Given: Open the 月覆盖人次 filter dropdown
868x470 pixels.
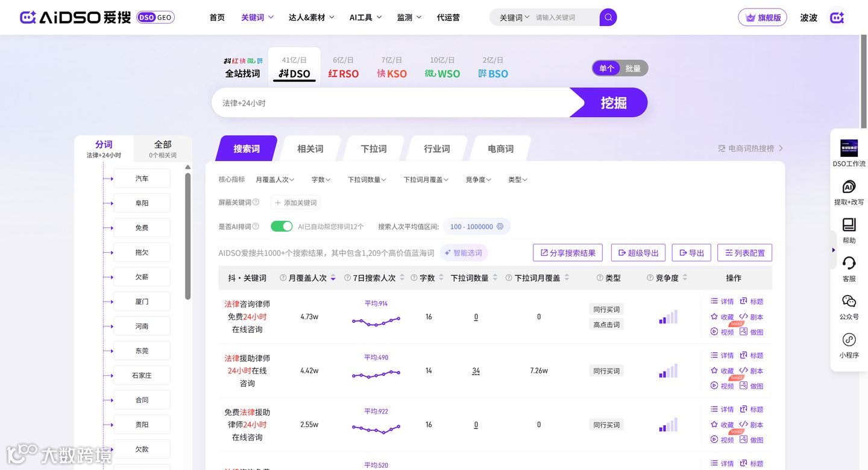Looking at the screenshot, I should coord(275,179).
